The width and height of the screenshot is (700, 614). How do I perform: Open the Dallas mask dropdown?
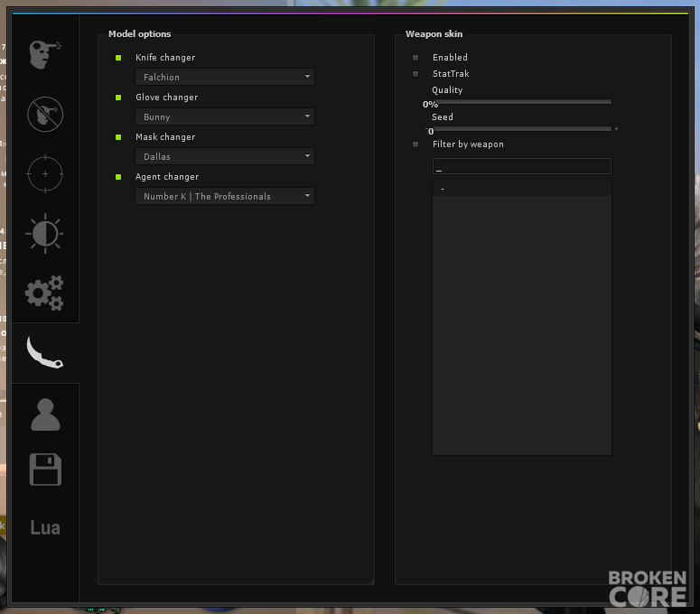tap(225, 156)
